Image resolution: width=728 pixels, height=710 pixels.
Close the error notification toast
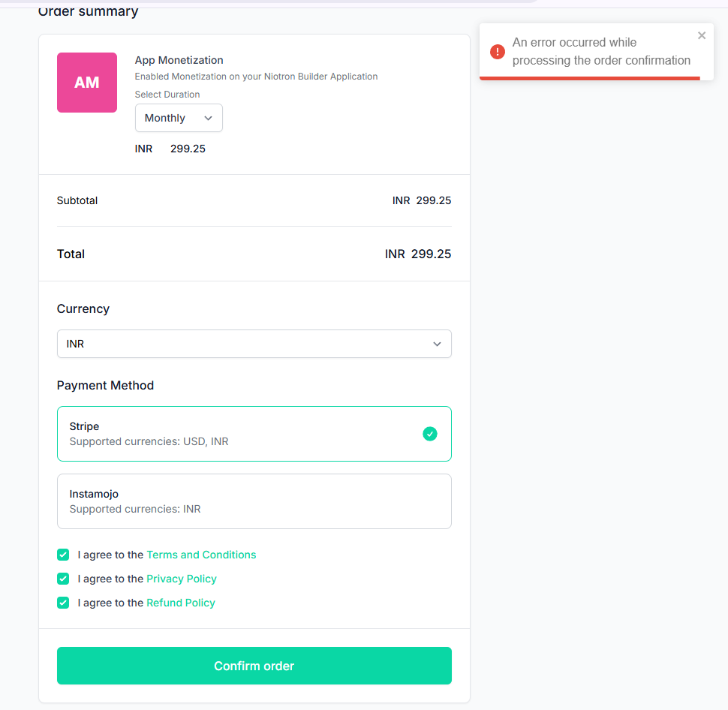pos(702,35)
